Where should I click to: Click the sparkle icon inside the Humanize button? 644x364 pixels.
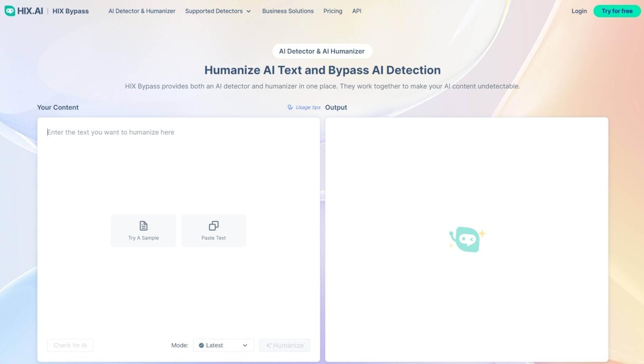point(269,345)
